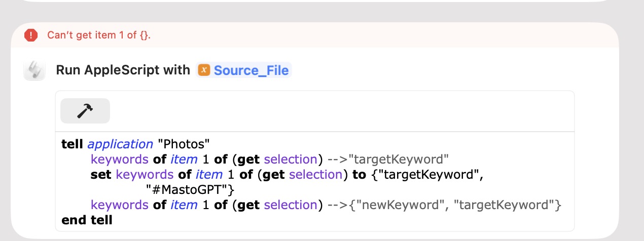Click the "#MastoGPT" string in the script

(x=189, y=190)
